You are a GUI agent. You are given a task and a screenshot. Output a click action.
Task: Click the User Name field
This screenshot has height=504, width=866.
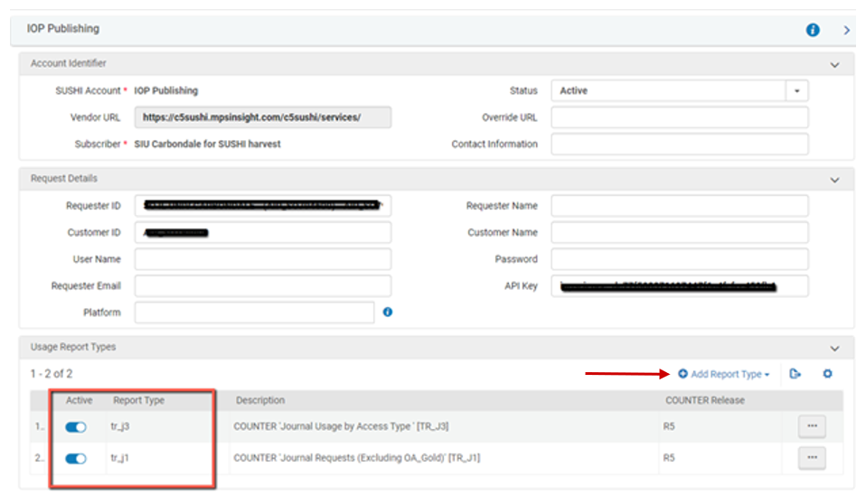tap(263, 259)
